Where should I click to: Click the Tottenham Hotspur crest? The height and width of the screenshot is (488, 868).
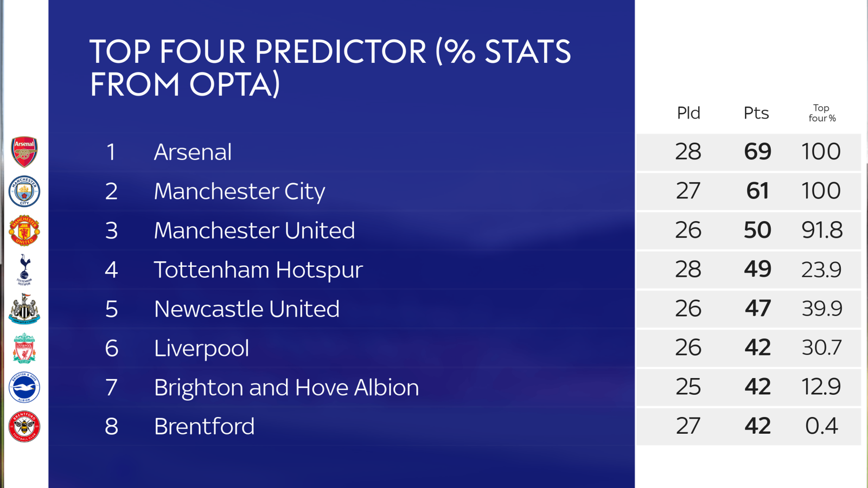pos(24,269)
